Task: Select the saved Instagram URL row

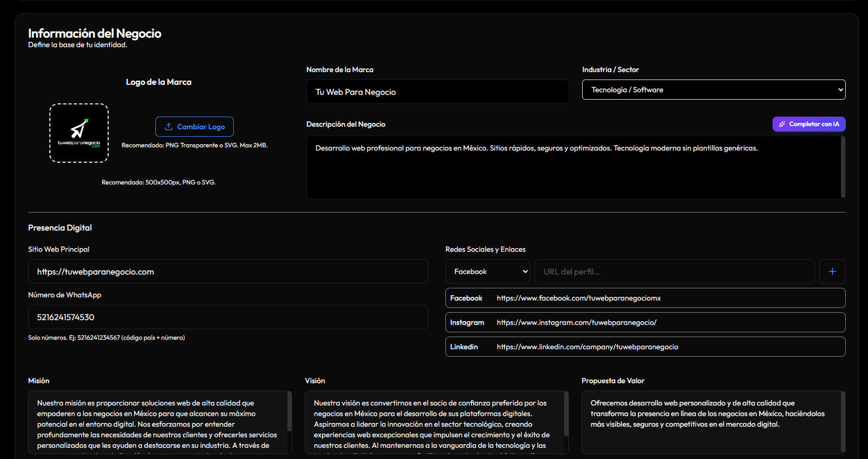Action: [x=645, y=322]
